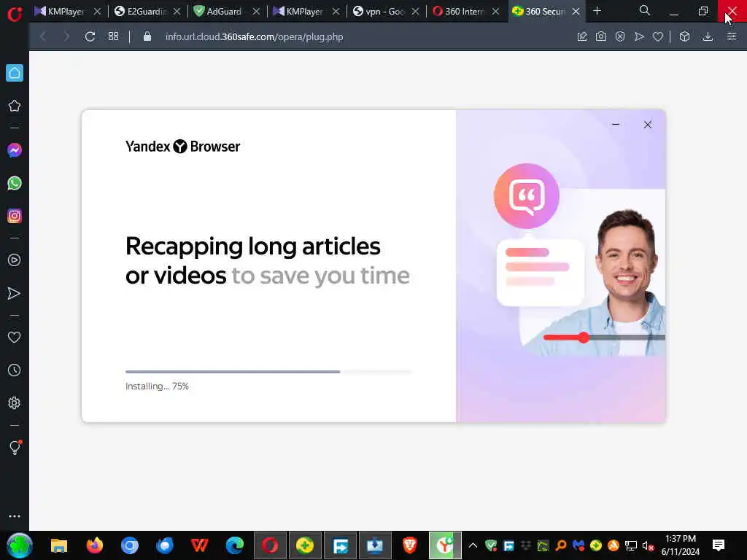Close the E2Guardian tab
747x560 pixels.
click(x=177, y=12)
